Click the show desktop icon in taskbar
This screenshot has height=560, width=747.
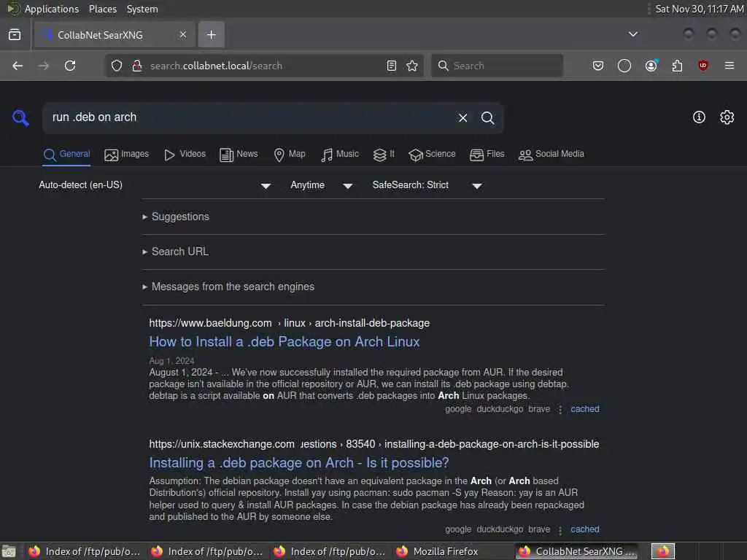(x=9, y=551)
